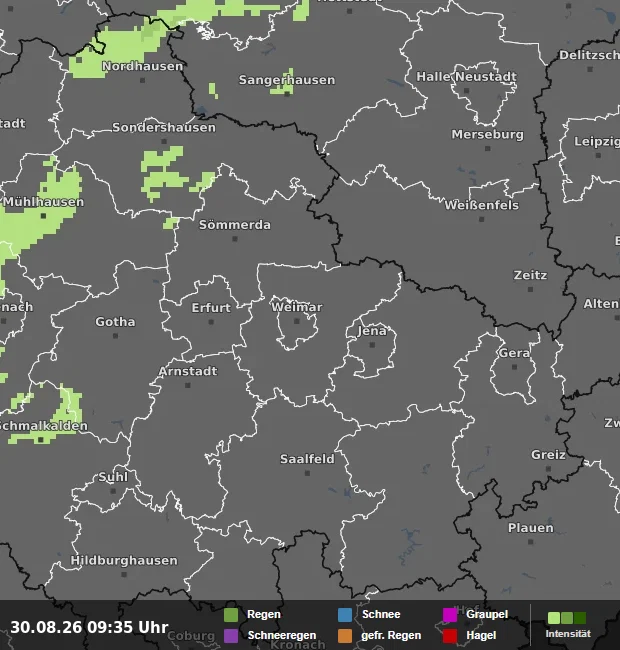Click the Erfurt city marker dot
The height and width of the screenshot is (650, 620).
tap(211, 322)
